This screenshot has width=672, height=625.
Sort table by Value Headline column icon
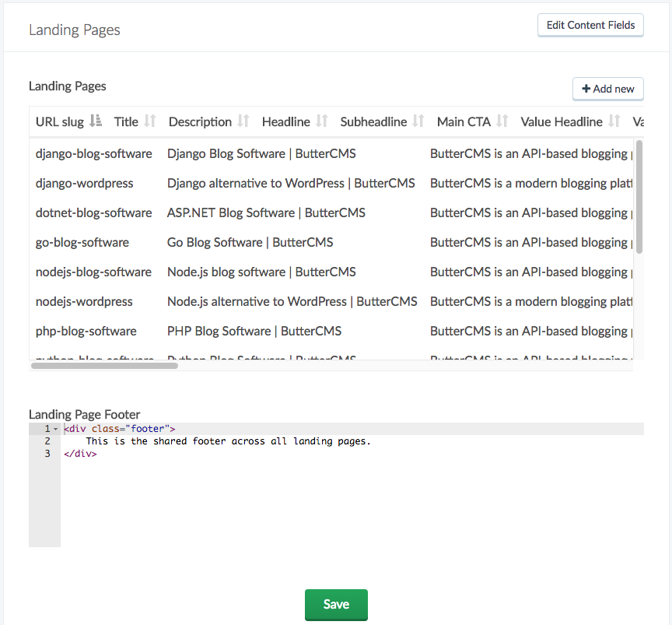click(x=614, y=121)
